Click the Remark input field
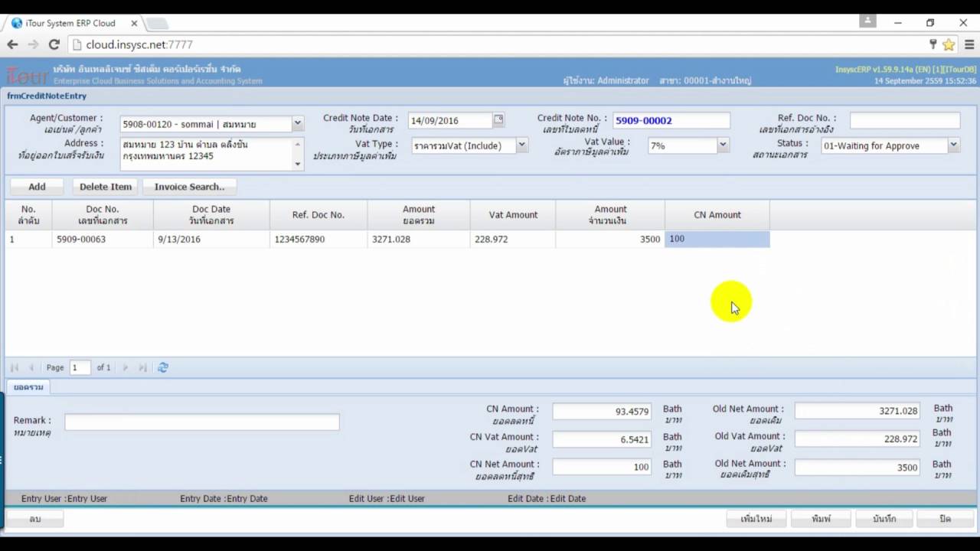This screenshot has height=551, width=980. pyautogui.click(x=202, y=422)
